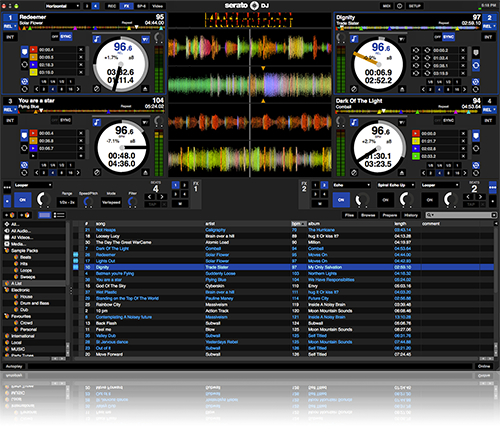Click censor icon on Dignity deck
The width and height of the screenshot is (500, 440).
(x=354, y=89)
